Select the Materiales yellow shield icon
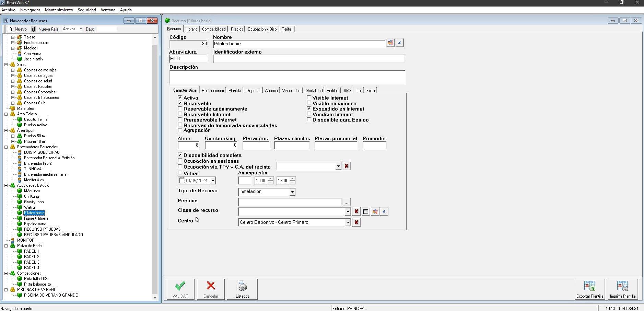 click(13, 108)
